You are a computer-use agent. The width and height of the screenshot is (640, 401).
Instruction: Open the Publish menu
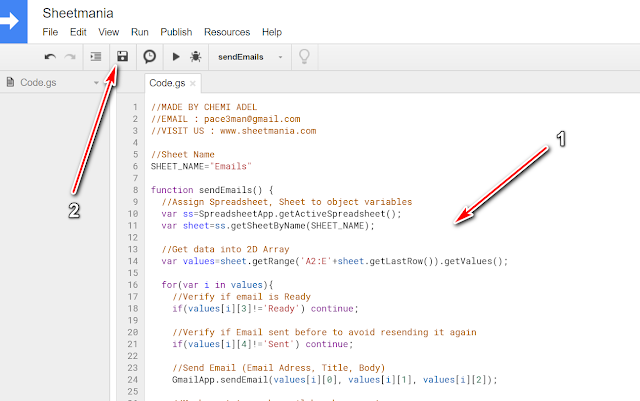(176, 32)
